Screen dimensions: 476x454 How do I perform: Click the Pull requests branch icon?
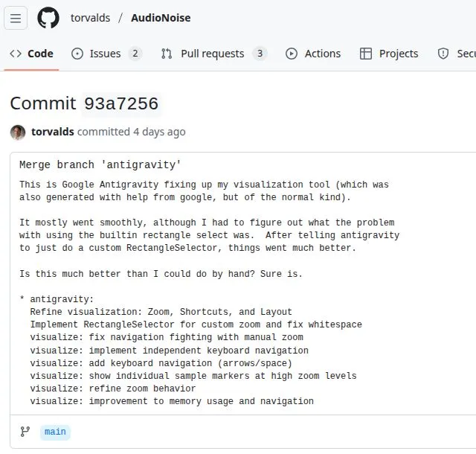tap(167, 54)
